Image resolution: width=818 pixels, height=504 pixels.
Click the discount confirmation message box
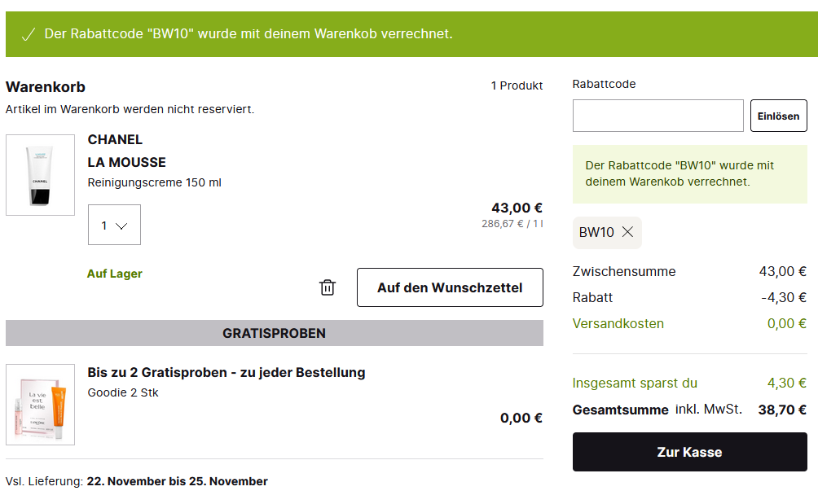click(689, 173)
